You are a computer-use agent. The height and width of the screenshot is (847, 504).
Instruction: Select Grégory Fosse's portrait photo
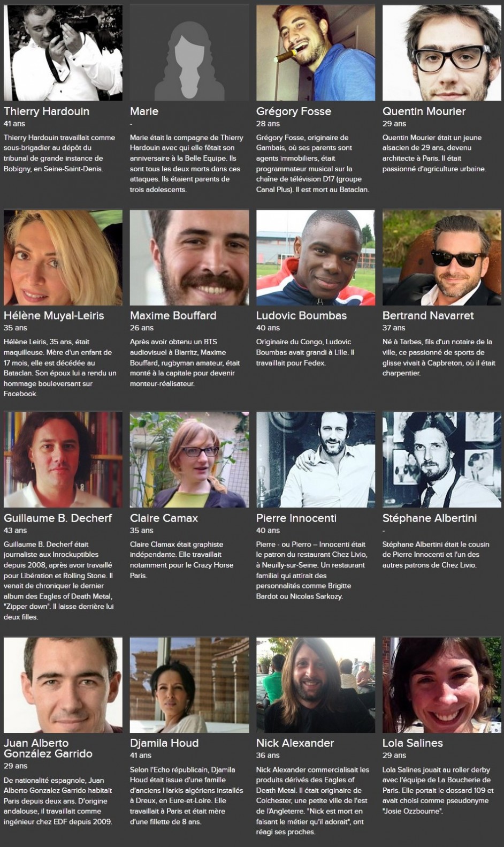coord(316,52)
